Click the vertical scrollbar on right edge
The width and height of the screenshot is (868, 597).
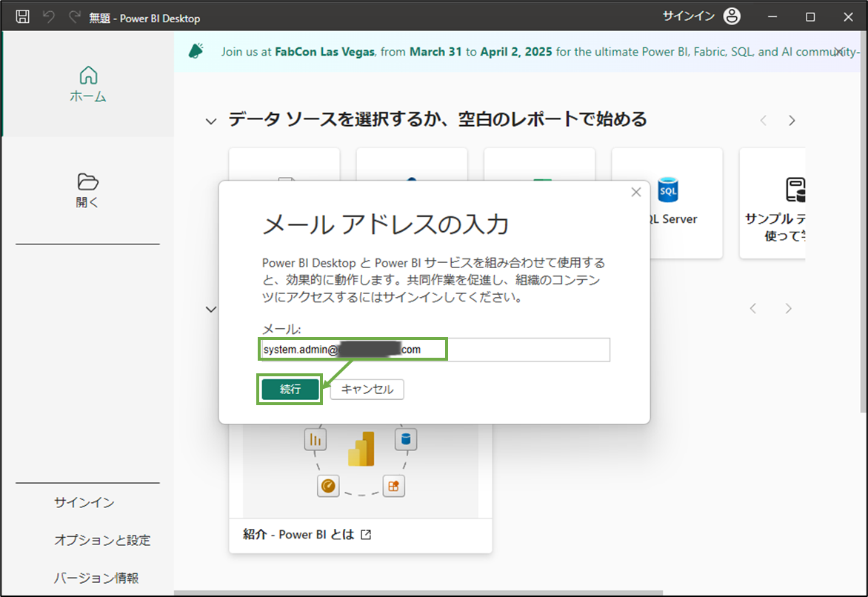pos(864,221)
